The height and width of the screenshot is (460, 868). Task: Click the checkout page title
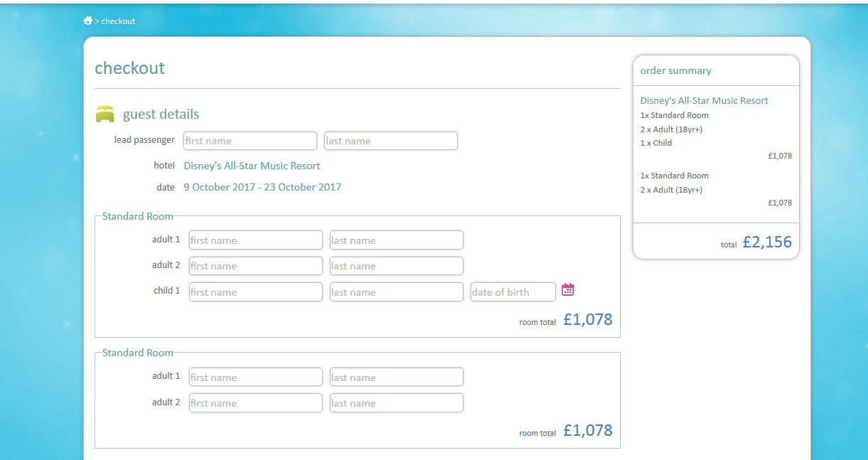coord(130,68)
